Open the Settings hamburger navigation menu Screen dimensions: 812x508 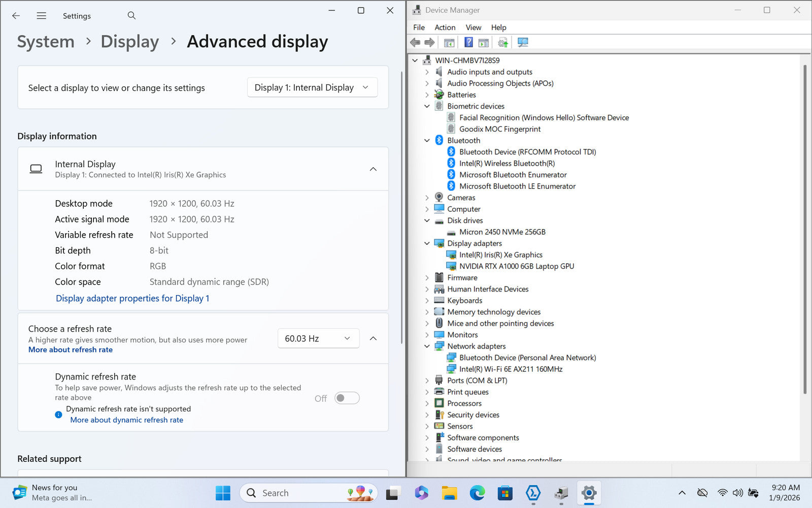pyautogui.click(x=42, y=16)
